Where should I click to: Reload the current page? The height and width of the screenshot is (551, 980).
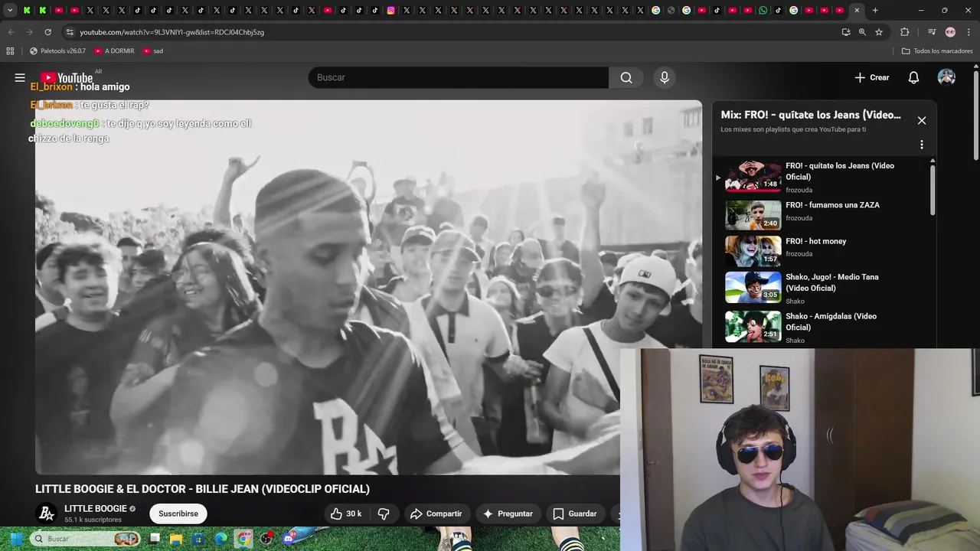click(47, 32)
